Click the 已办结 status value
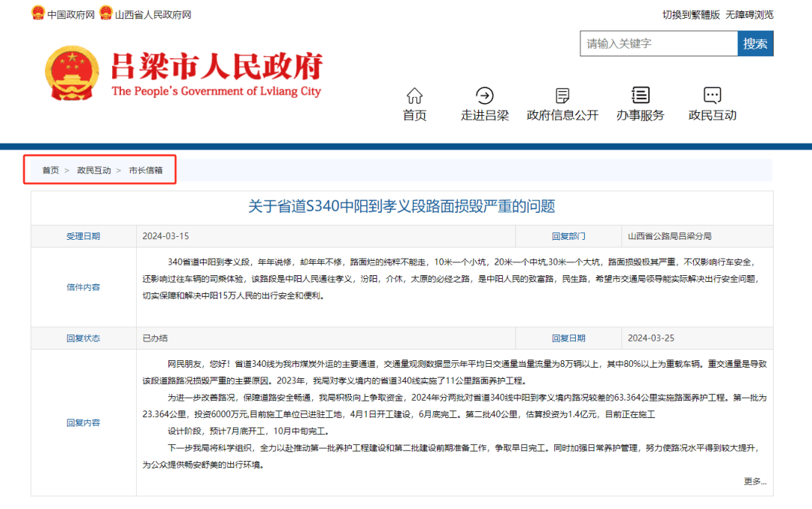 155,338
